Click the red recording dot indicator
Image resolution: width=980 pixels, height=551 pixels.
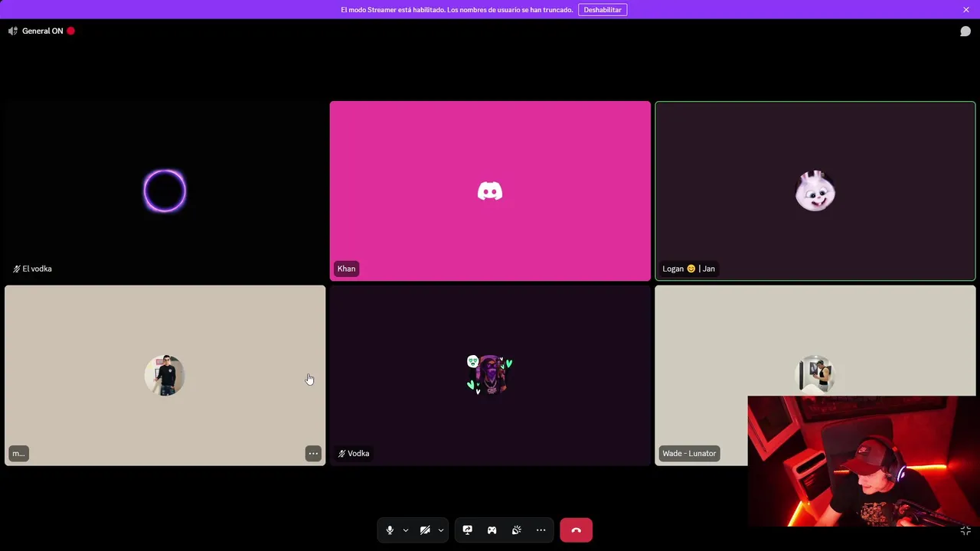pos(70,31)
